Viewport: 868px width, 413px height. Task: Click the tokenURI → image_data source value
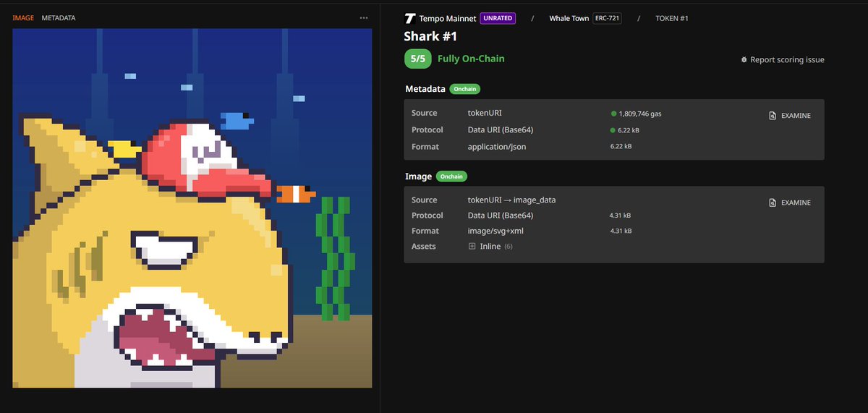[x=511, y=200]
